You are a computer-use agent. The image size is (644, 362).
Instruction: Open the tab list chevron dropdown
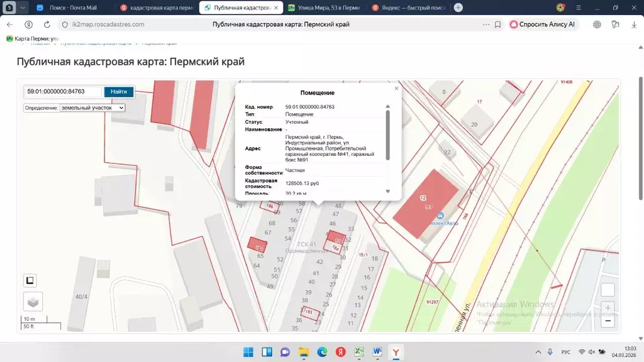click(23, 8)
